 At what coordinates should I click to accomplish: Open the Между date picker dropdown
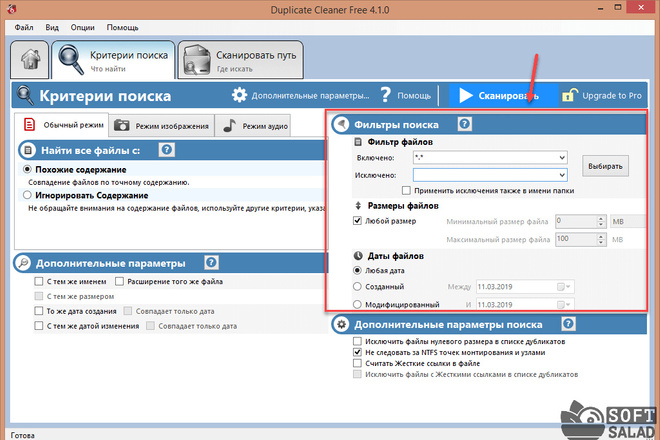(x=563, y=287)
